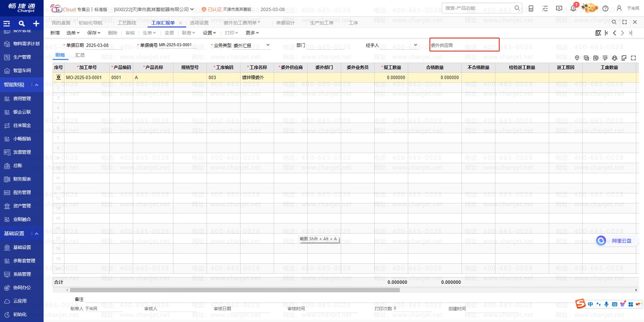Click the plus icon in sidebar header

pyautogui.click(x=36, y=23)
